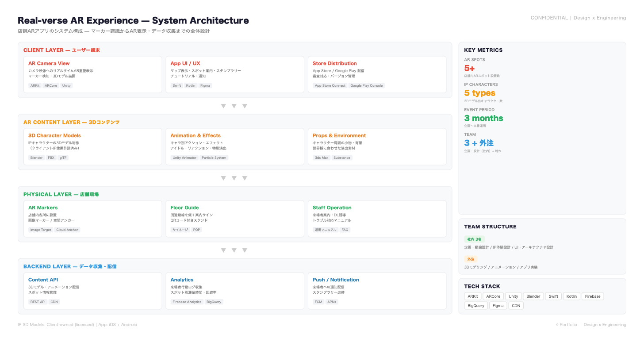Select the Google Play Console tag

pyautogui.click(x=366, y=85)
